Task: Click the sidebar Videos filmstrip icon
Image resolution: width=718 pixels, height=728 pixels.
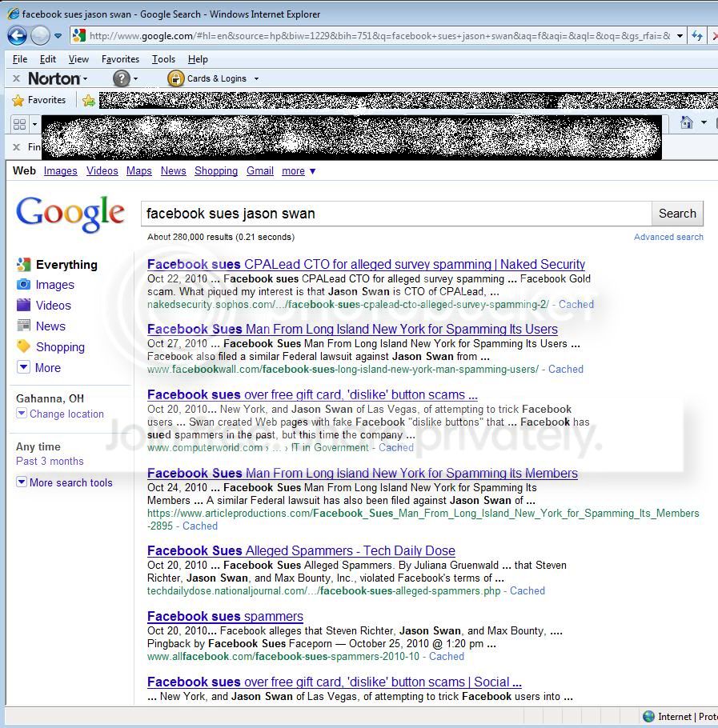Action: (x=24, y=305)
